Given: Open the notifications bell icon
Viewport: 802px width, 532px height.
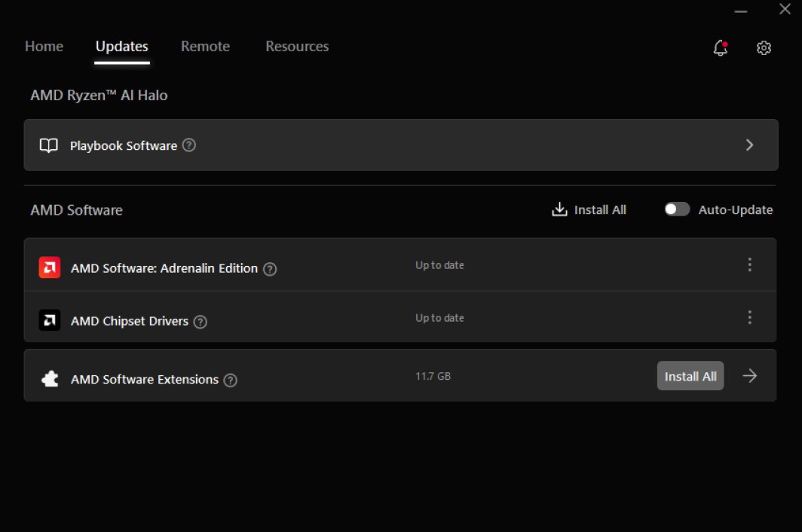Looking at the screenshot, I should pyautogui.click(x=720, y=47).
